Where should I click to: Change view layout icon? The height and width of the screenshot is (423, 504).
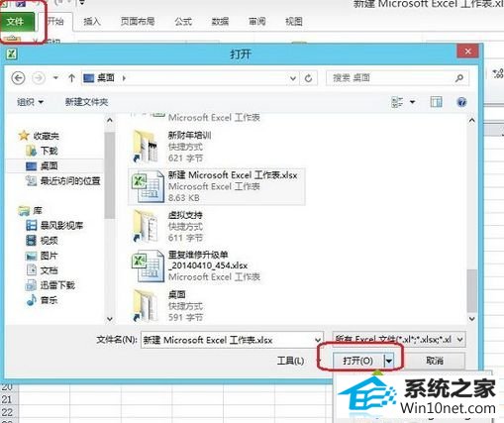point(397,102)
